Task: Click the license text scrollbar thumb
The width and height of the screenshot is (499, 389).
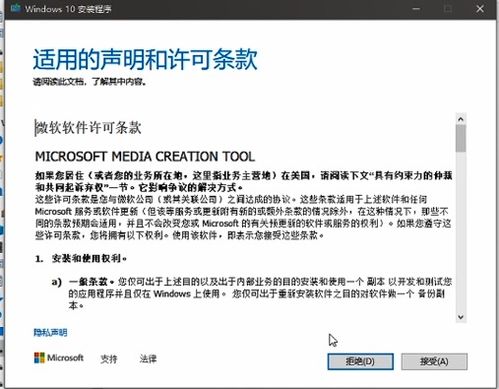Action: pyautogui.click(x=461, y=139)
